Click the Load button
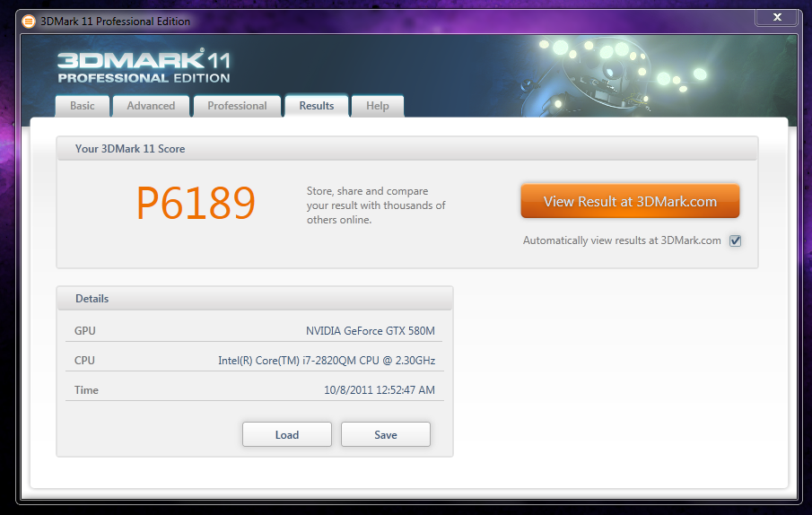 (x=287, y=434)
